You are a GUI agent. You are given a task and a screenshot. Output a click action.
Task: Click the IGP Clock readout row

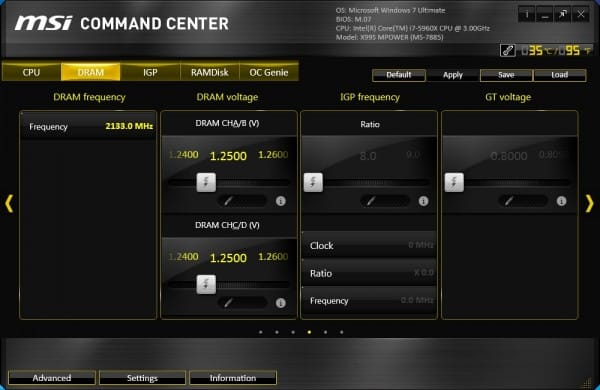pyautogui.click(x=369, y=245)
